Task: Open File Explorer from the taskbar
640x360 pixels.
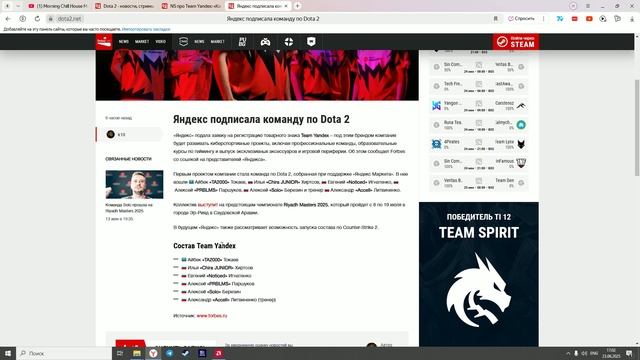Action: click(x=137, y=353)
